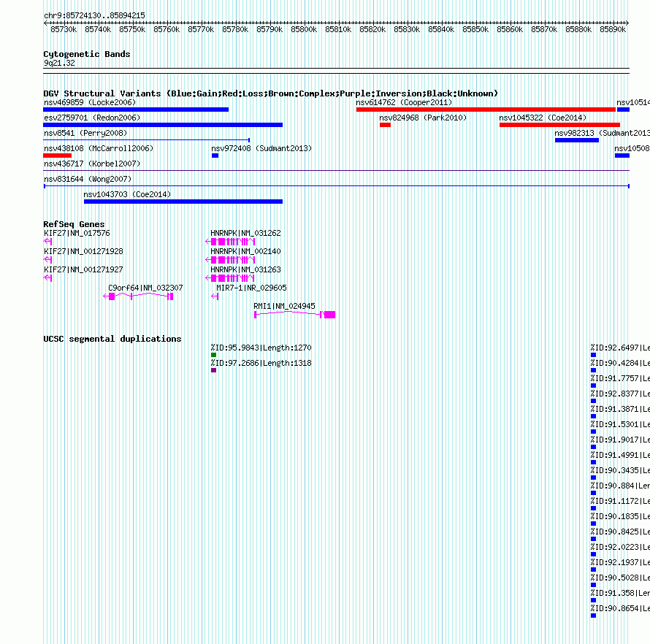Click the blue duplication block under %ID:90.8654
Viewport: 650px width, 644px height.
point(593,616)
